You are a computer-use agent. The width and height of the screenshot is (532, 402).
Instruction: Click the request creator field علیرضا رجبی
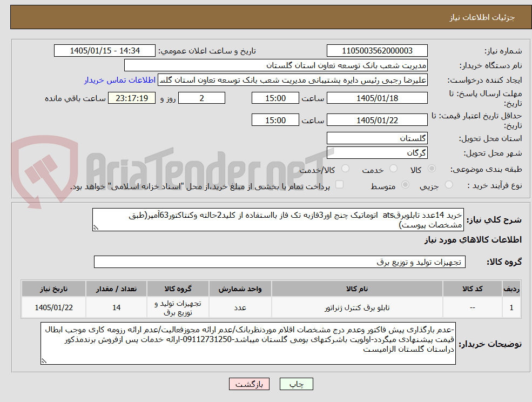[x=292, y=80]
